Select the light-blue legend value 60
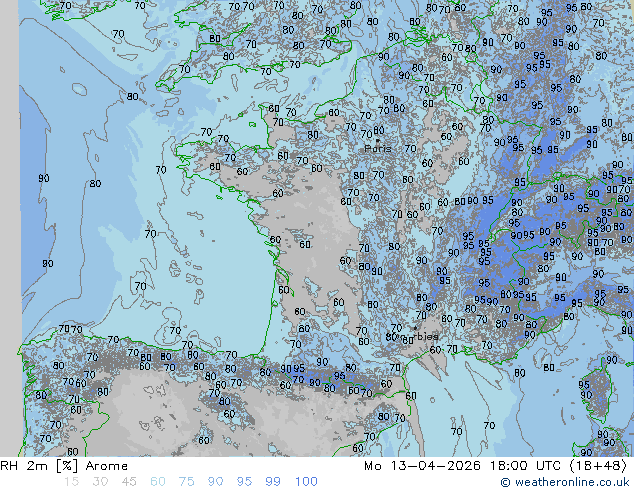Screen dimensions: 634x490 click(x=158, y=482)
